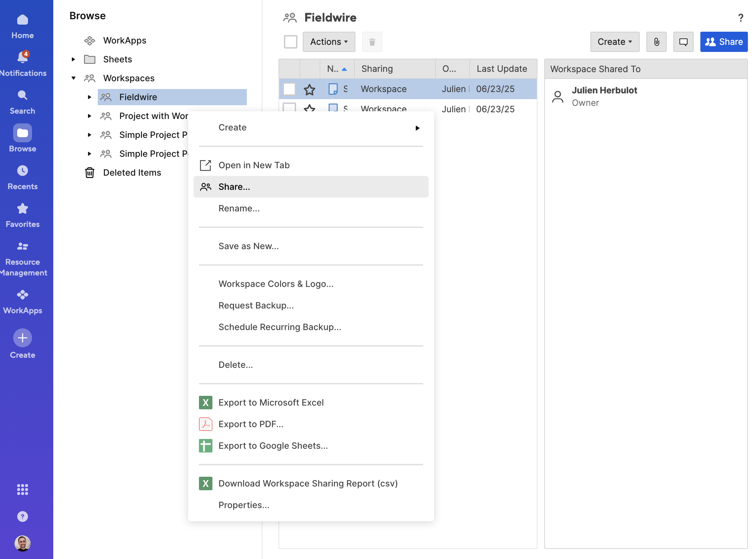Select Export to PDF... menu item
This screenshot has width=756, height=559.
251,424
